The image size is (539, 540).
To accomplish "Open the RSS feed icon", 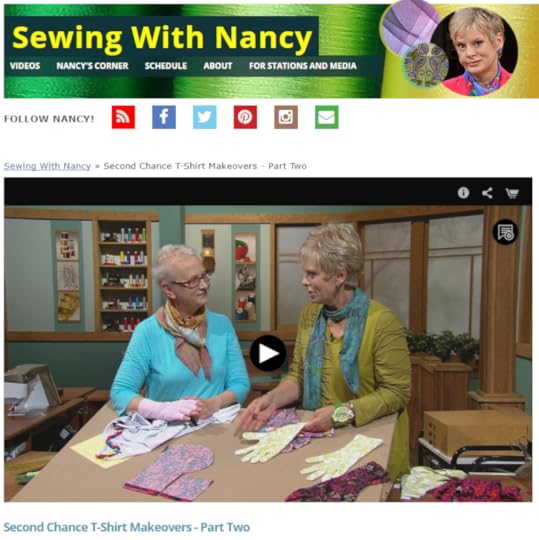I will point(123,117).
